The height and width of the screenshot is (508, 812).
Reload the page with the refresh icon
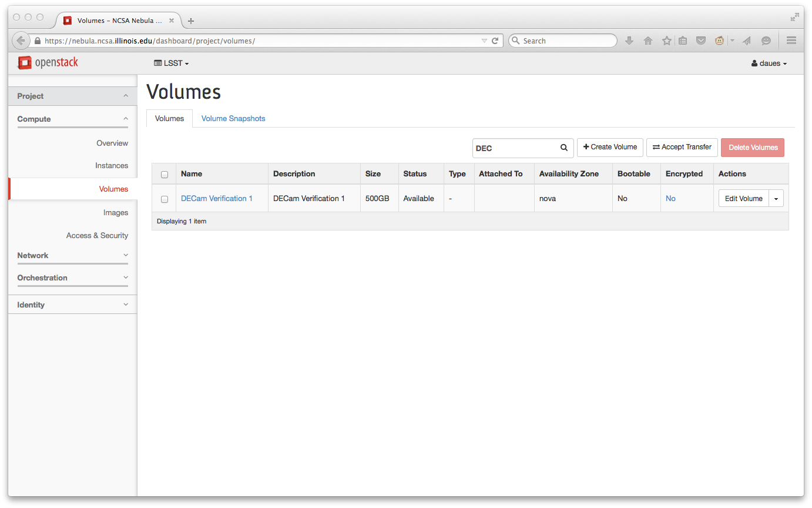[x=495, y=41]
